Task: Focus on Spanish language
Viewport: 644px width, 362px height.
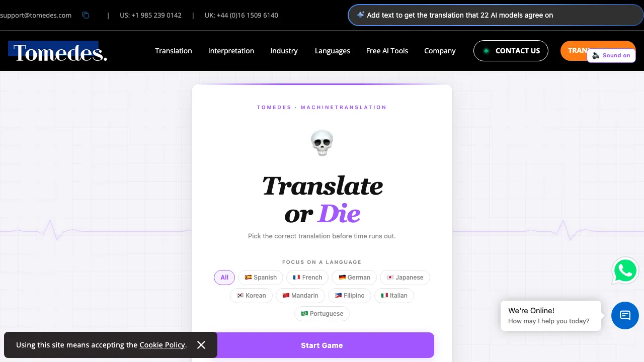Action: pyautogui.click(x=261, y=278)
